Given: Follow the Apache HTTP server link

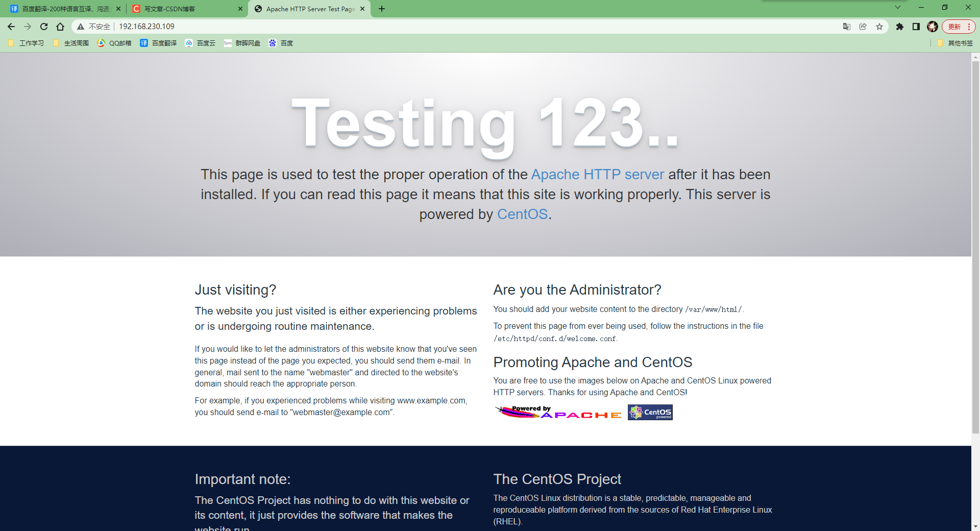Looking at the screenshot, I should [598, 175].
